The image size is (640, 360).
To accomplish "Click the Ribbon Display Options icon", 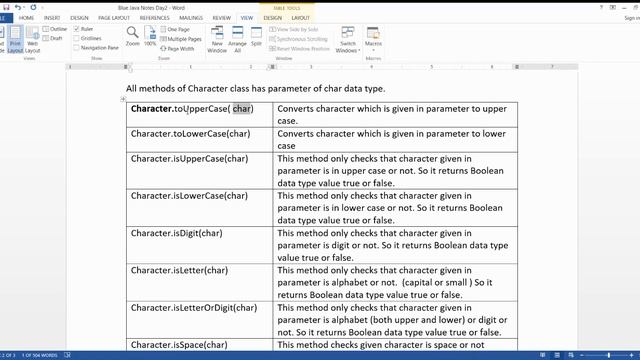I will pos(613,7).
